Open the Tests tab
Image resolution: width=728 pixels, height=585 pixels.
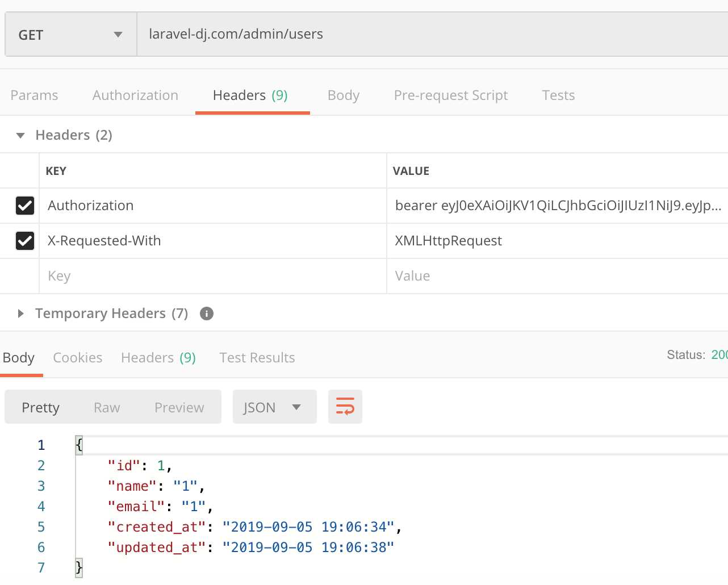[558, 95]
